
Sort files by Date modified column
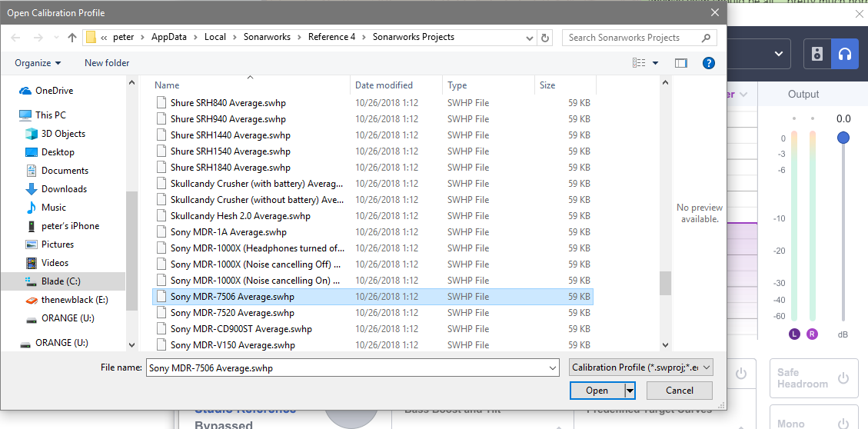pos(384,85)
